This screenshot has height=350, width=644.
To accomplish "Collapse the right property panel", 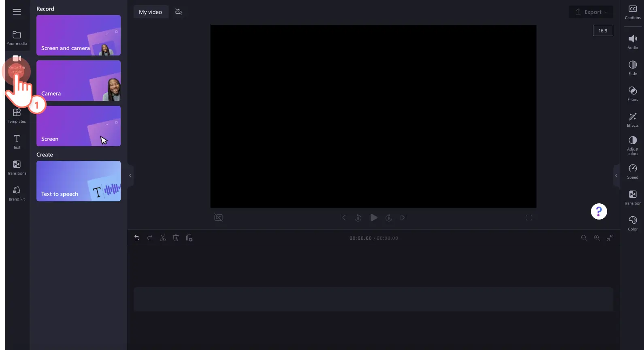I will 616,176.
